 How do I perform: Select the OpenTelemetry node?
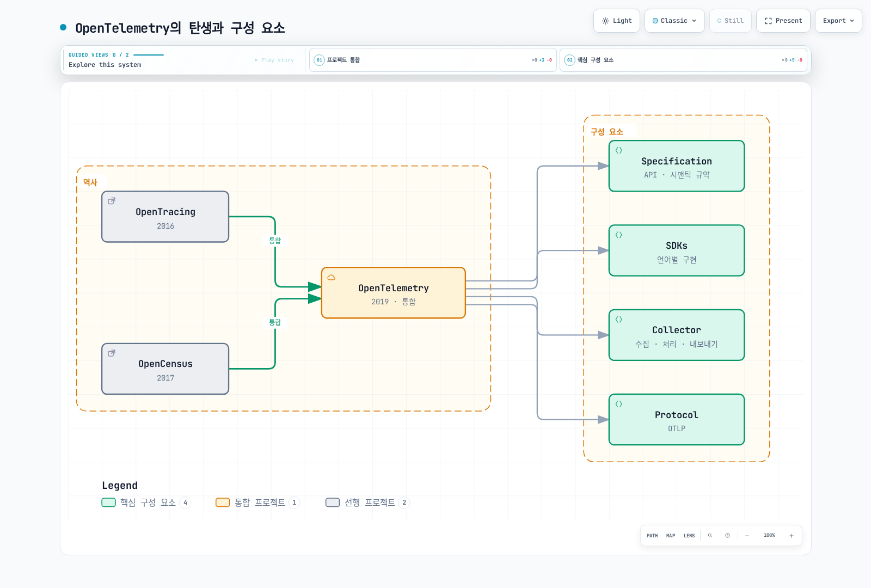pyautogui.click(x=394, y=293)
